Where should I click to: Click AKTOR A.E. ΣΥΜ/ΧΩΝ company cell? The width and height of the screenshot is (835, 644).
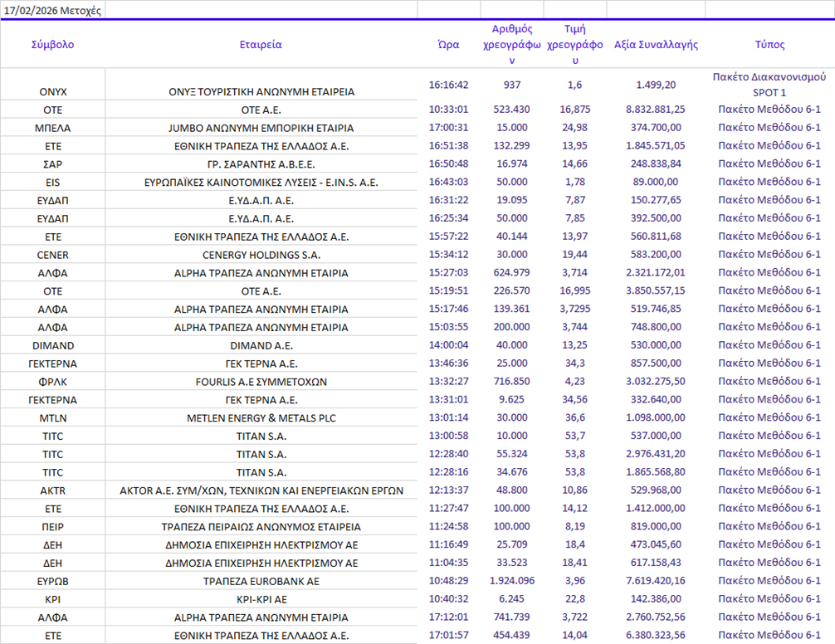pyautogui.click(x=261, y=490)
